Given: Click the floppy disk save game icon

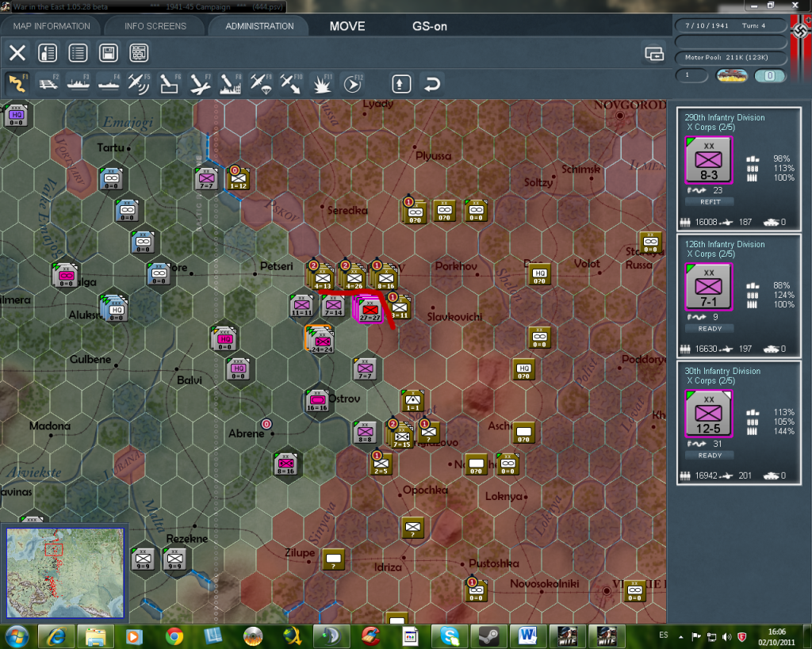Looking at the screenshot, I should point(109,53).
